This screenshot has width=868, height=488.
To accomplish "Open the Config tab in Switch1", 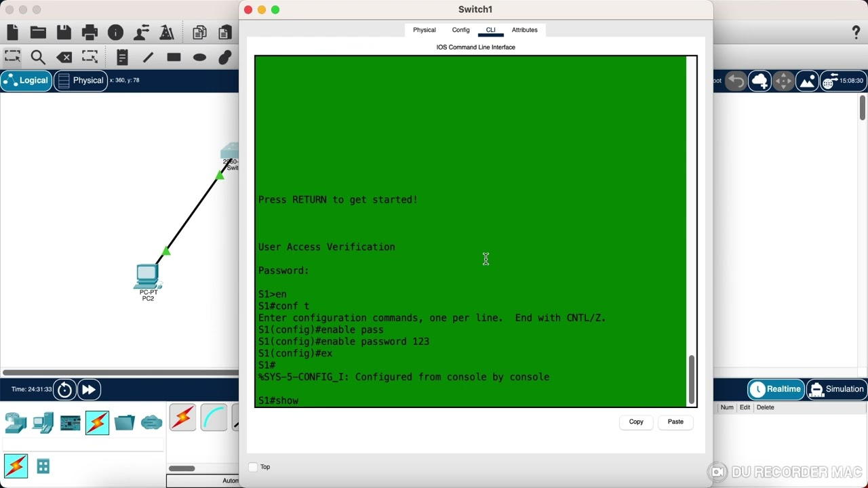I will tap(460, 30).
